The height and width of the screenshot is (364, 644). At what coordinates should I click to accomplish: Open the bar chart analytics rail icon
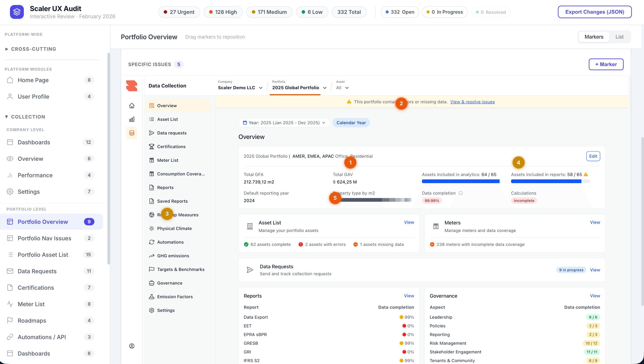click(x=132, y=119)
